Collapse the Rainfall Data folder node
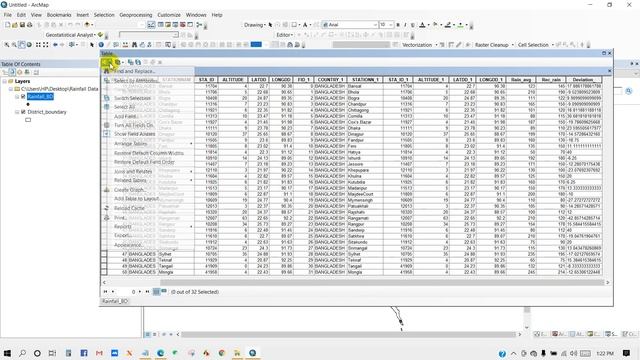 11,89
